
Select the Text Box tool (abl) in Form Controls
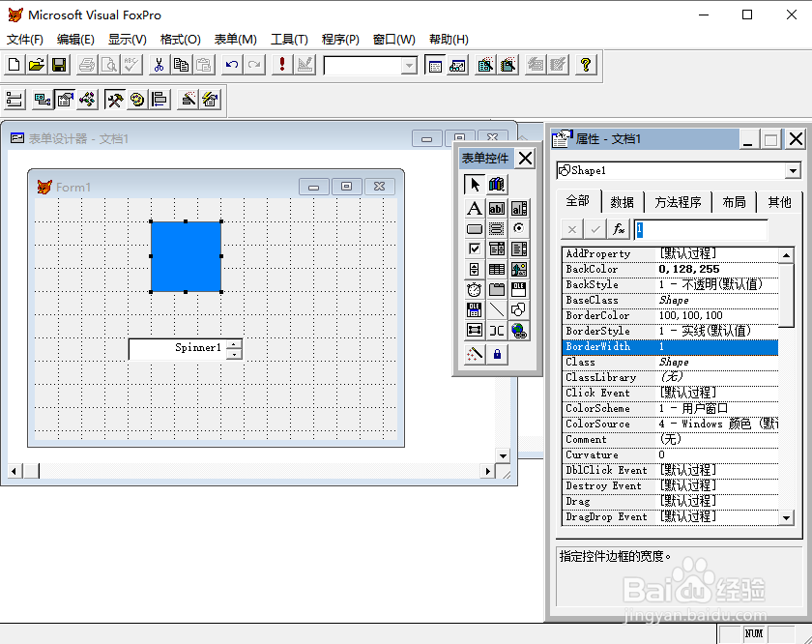[496, 208]
